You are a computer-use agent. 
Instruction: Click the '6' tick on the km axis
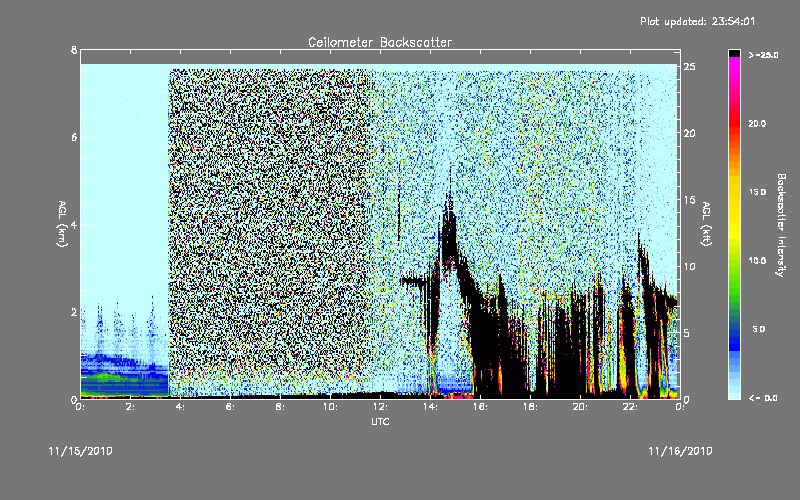74,137
